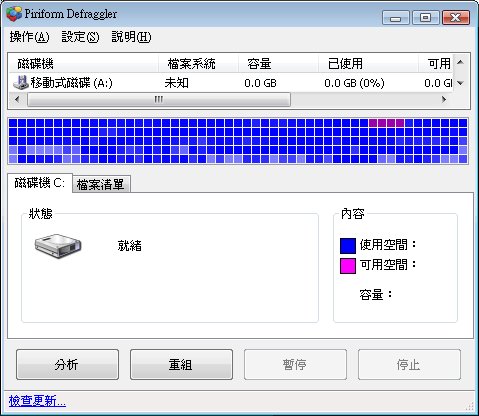Click the 可用空間 label
Image resolution: width=479 pixels, height=416 pixels.
[x=388, y=265]
